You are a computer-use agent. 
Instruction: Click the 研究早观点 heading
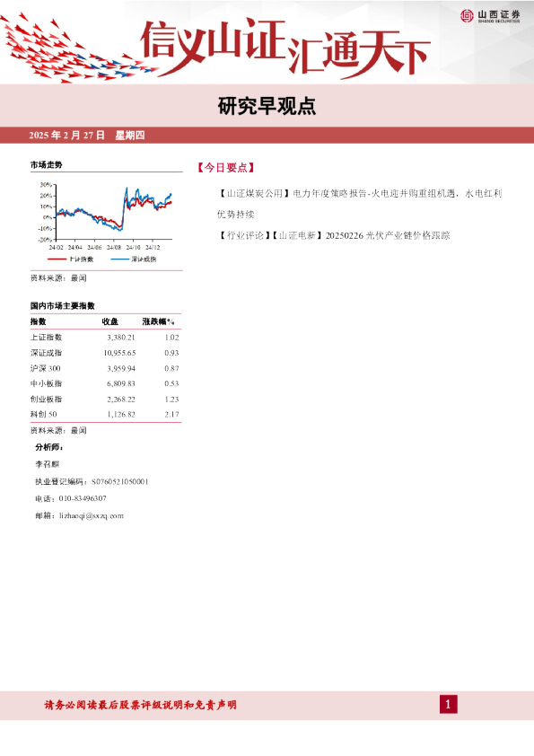(267, 106)
